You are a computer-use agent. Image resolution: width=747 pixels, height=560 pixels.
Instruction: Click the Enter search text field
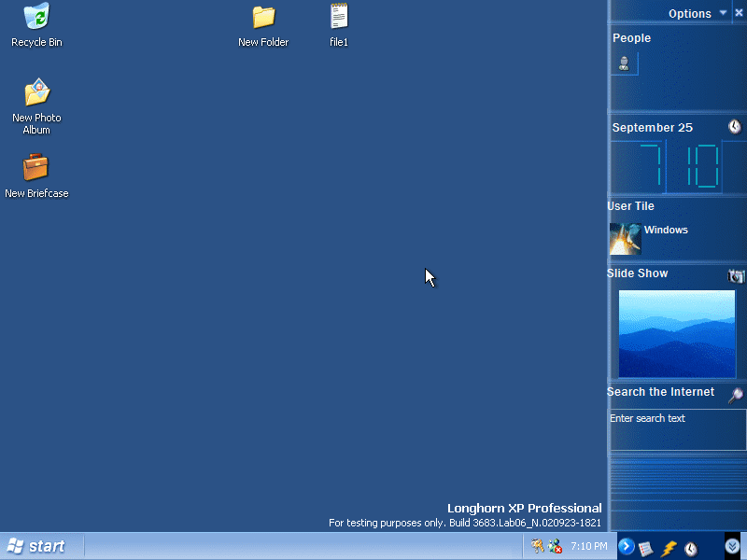[679, 429]
